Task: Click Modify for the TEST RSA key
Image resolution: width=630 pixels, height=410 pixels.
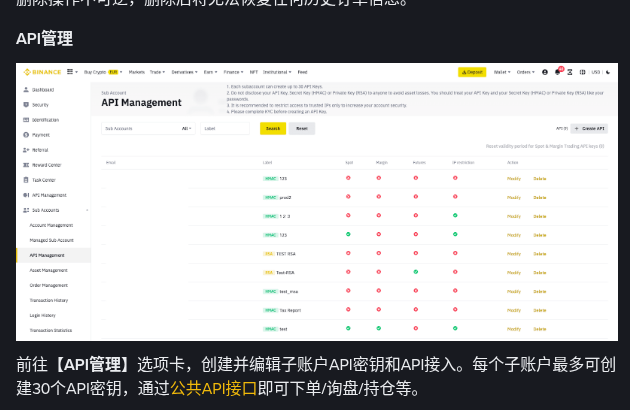Action: pos(513,254)
